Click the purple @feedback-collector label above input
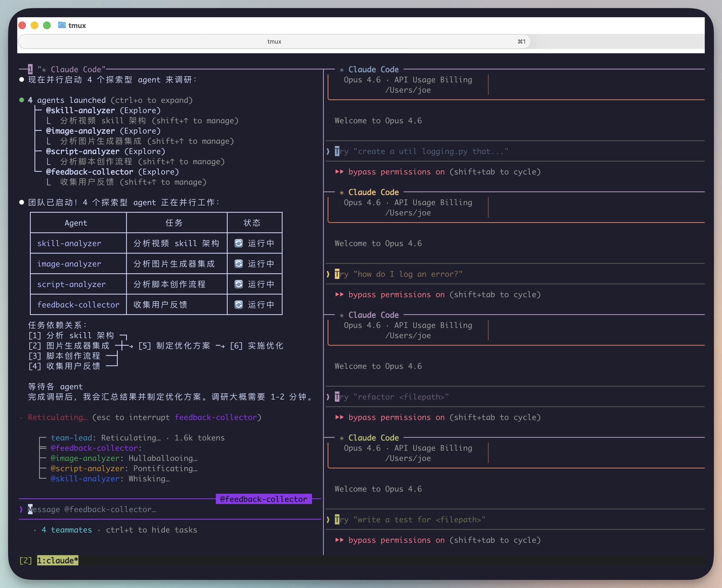The height and width of the screenshot is (588, 722). [263, 499]
